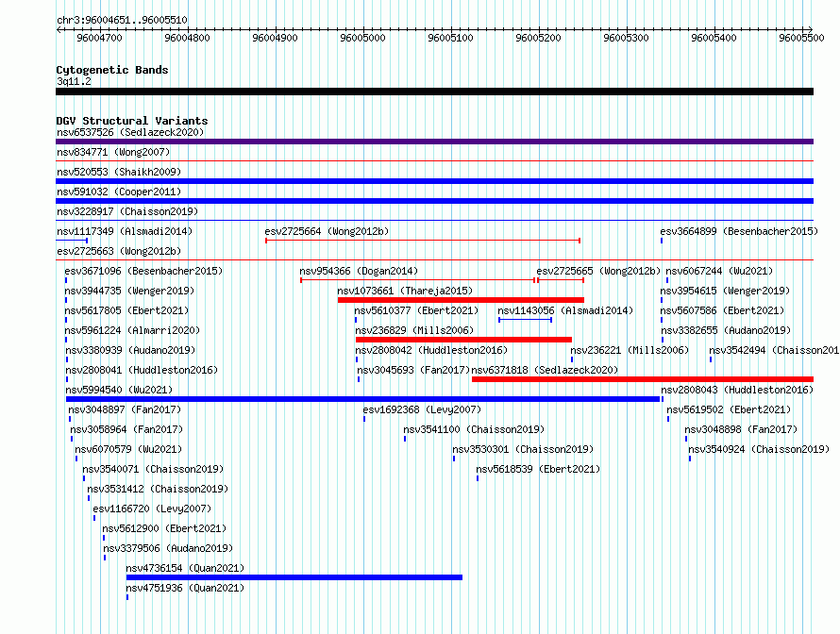The height and width of the screenshot is (634, 840).
Task: Open esv3664899 (Besenbacher2015) label
Action: (739, 231)
